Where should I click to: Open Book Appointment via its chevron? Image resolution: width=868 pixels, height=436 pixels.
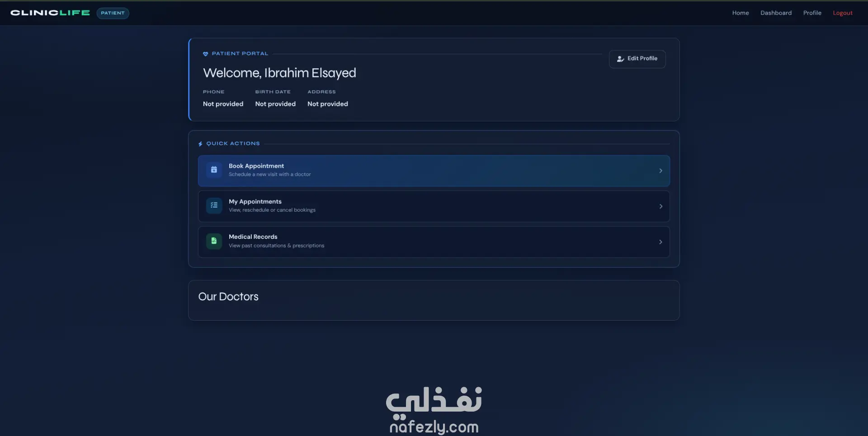click(660, 171)
